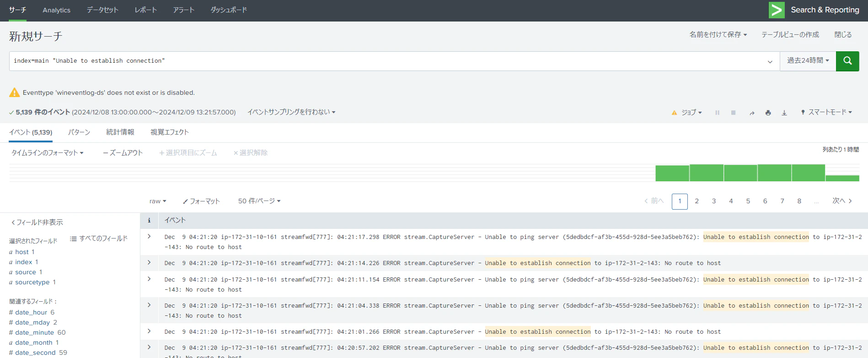Viewport: 868px width, 358px height.
Task: Change the 50 件/ページ page size
Action: (259, 201)
